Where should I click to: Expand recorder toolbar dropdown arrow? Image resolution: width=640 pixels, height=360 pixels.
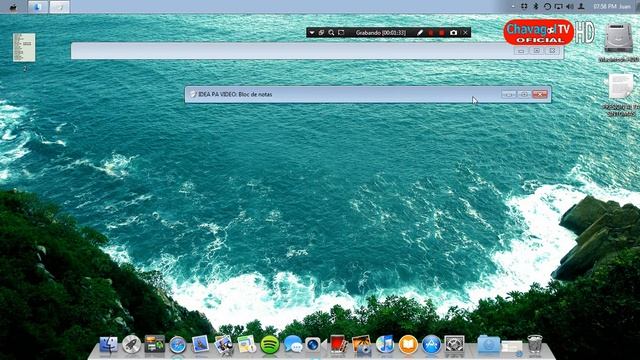pyautogui.click(x=311, y=33)
